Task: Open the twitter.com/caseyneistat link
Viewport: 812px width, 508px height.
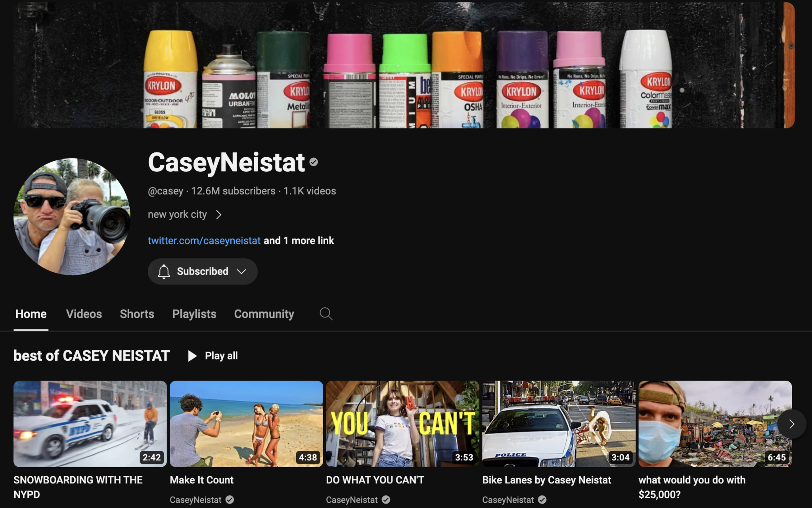Action: 204,241
